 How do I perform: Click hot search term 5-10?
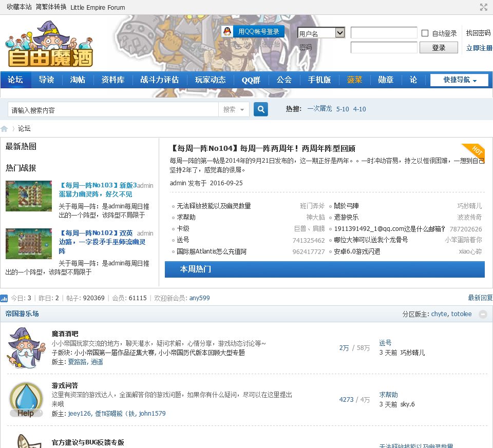pyautogui.click(x=343, y=109)
